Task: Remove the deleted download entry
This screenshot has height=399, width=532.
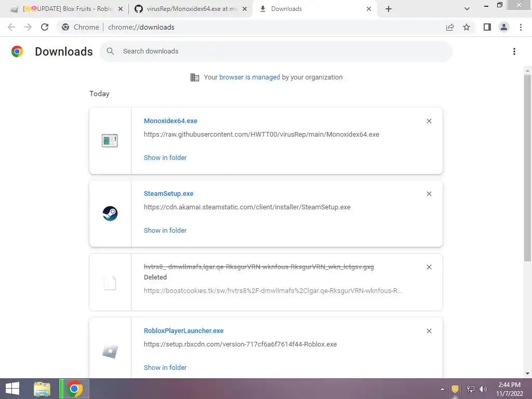Action: click(429, 267)
